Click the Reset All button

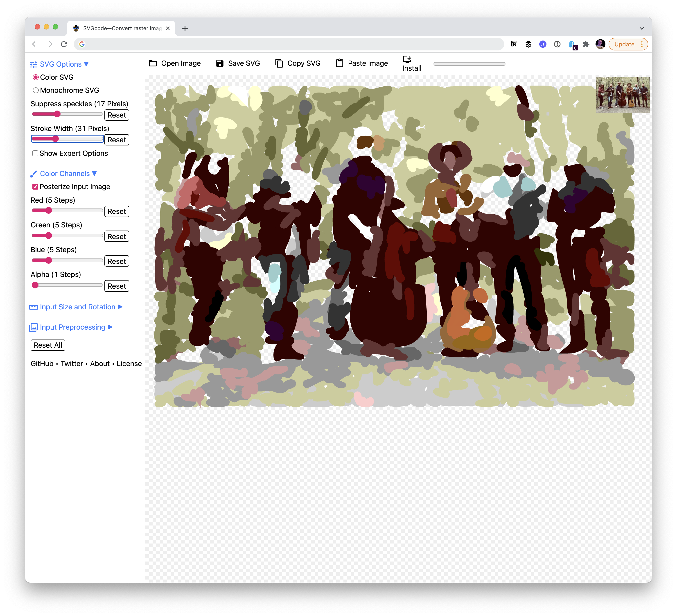coord(48,345)
